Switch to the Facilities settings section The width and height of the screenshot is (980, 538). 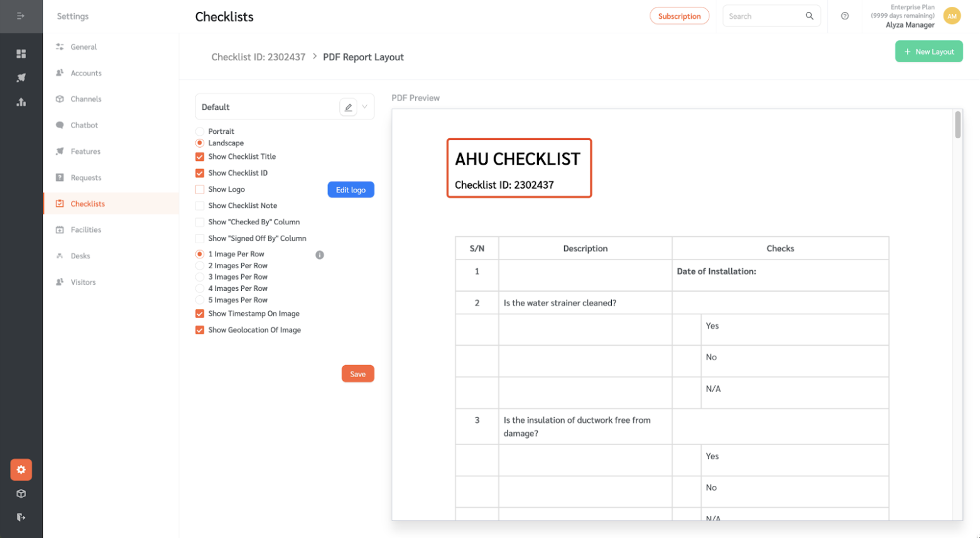tap(85, 229)
